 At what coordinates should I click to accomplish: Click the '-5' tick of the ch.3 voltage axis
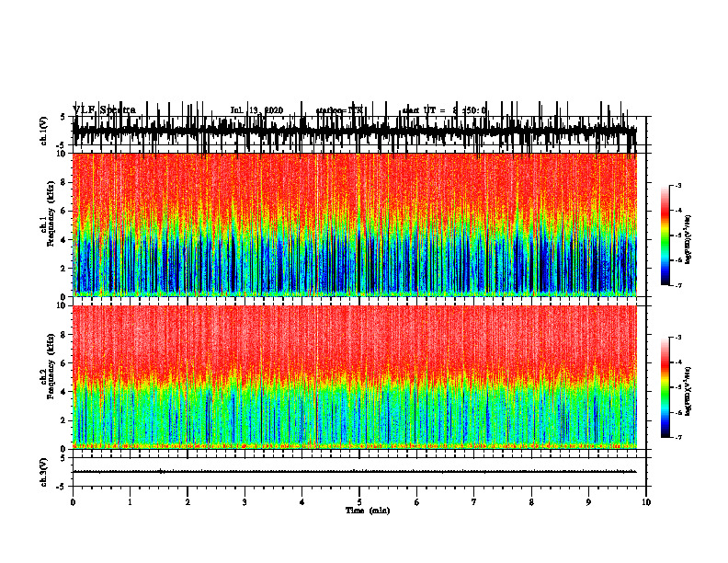coord(62,487)
